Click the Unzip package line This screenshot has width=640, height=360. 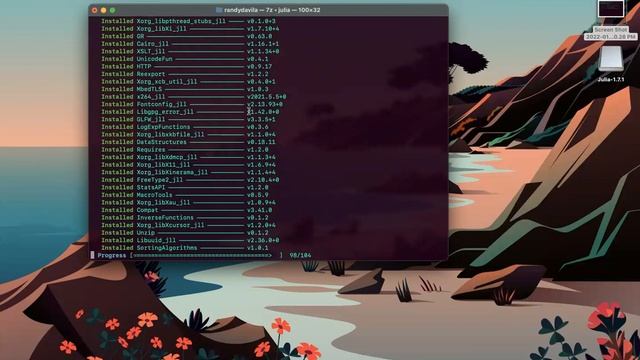(184, 233)
